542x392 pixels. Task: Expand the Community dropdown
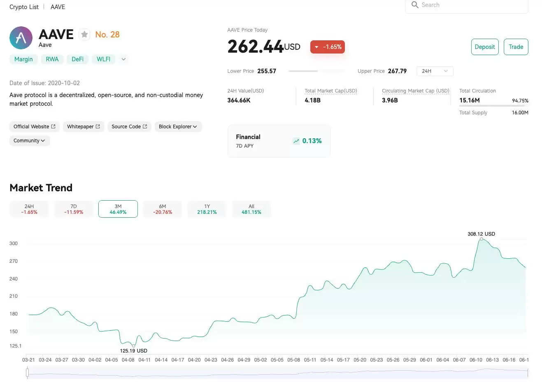pos(29,141)
